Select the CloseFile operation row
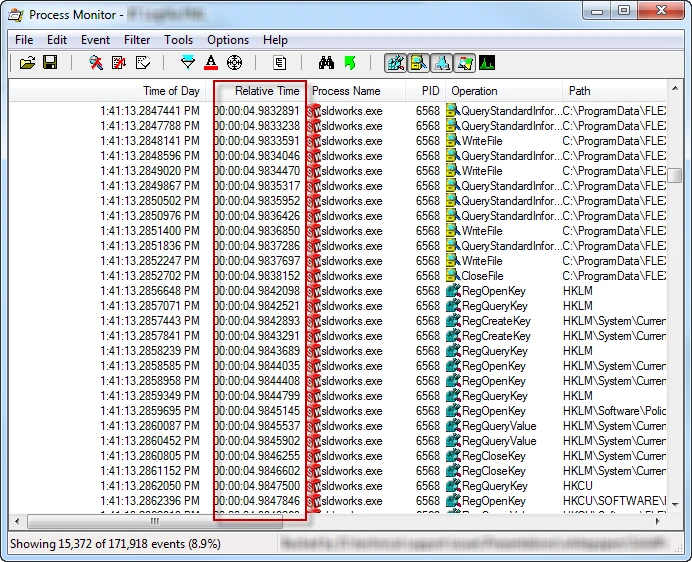 pos(338,276)
